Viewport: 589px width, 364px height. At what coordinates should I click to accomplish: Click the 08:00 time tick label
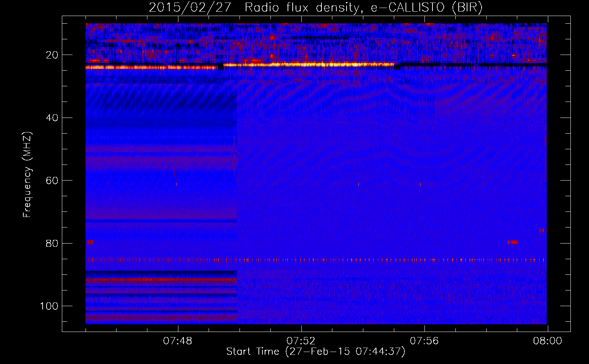click(x=548, y=341)
